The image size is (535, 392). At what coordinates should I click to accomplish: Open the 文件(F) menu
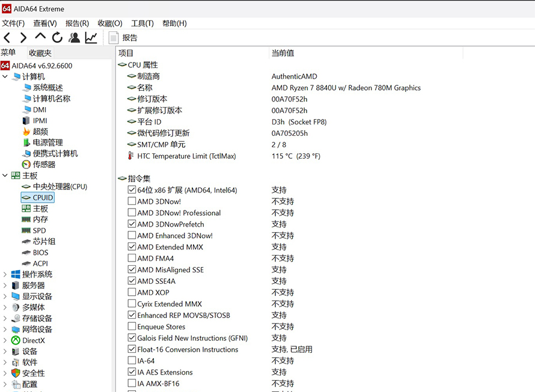coord(13,23)
